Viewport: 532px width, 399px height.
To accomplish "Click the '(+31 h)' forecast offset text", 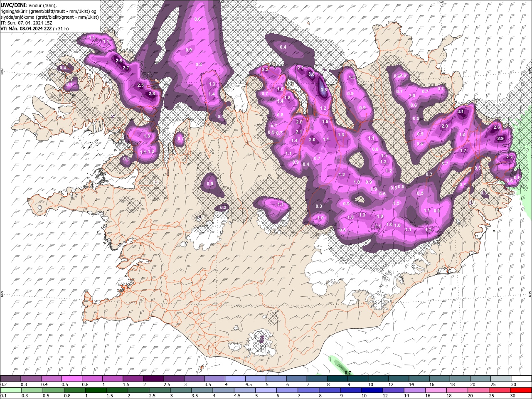I will (61, 28).
